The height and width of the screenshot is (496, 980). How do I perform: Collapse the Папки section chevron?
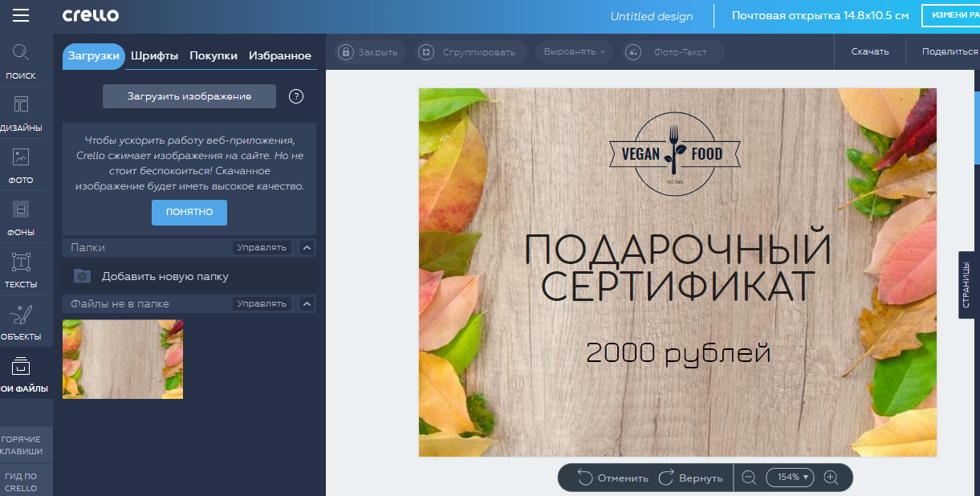pyautogui.click(x=307, y=248)
